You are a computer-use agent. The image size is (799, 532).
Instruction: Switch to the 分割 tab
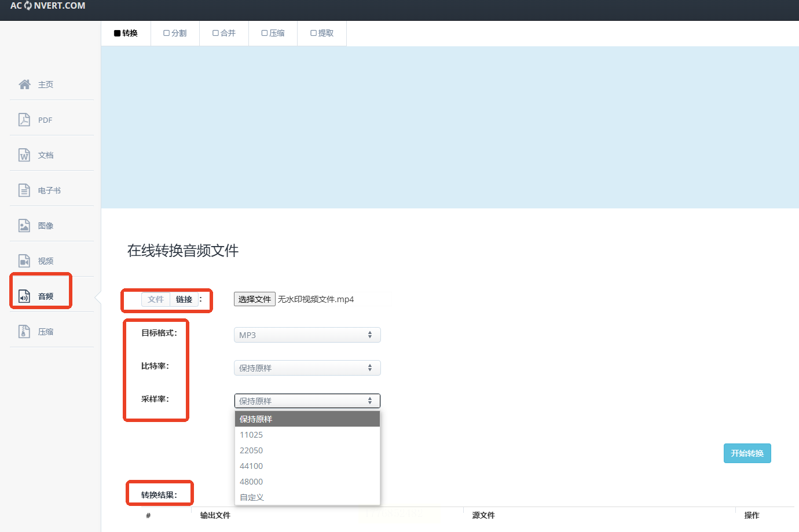pyautogui.click(x=175, y=34)
